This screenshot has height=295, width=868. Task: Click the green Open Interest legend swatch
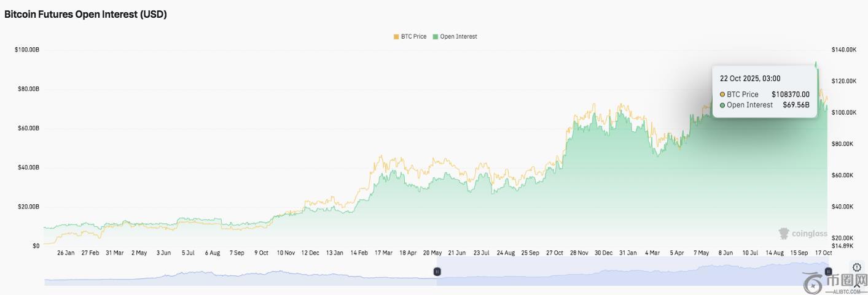pyautogui.click(x=436, y=37)
